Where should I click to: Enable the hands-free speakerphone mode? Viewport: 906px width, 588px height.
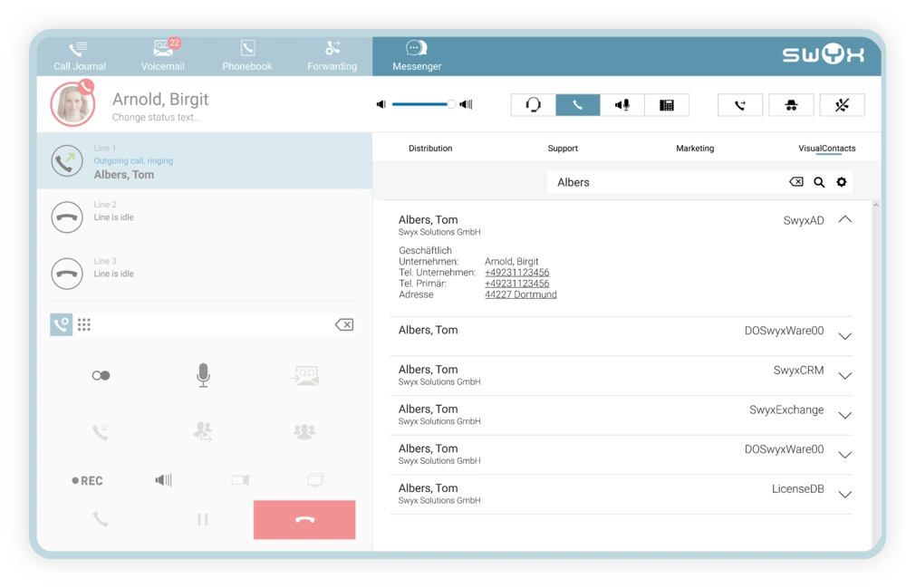pyautogui.click(x=622, y=105)
